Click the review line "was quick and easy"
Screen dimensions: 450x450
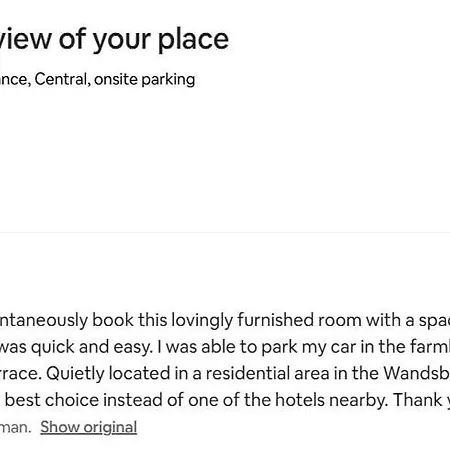pyautogui.click(x=225, y=347)
